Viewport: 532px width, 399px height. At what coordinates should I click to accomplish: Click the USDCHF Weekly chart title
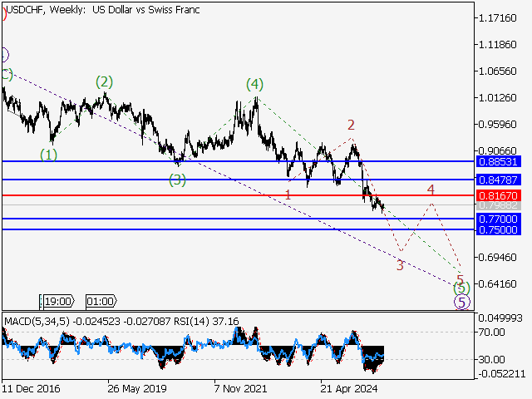tap(96, 10)
